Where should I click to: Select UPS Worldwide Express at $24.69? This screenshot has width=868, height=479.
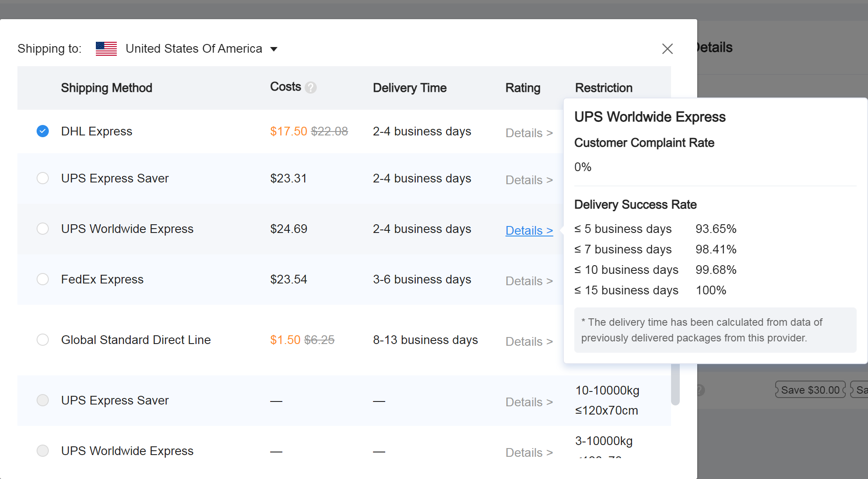pyautogui.click(x=43, y=229)
